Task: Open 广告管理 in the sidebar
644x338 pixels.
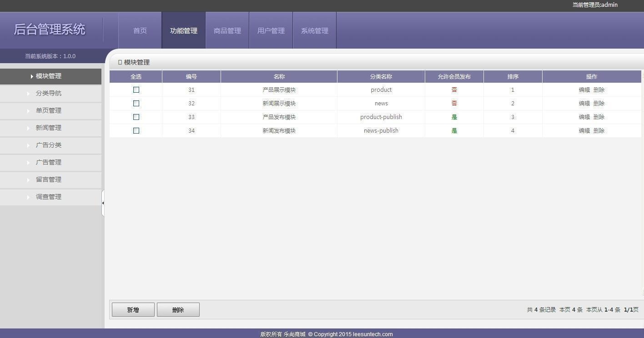Action: point(49,163)
